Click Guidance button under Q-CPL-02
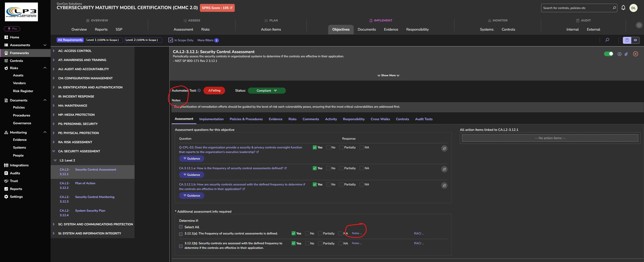Screen dimensions: 644x262 coord(191,159)
